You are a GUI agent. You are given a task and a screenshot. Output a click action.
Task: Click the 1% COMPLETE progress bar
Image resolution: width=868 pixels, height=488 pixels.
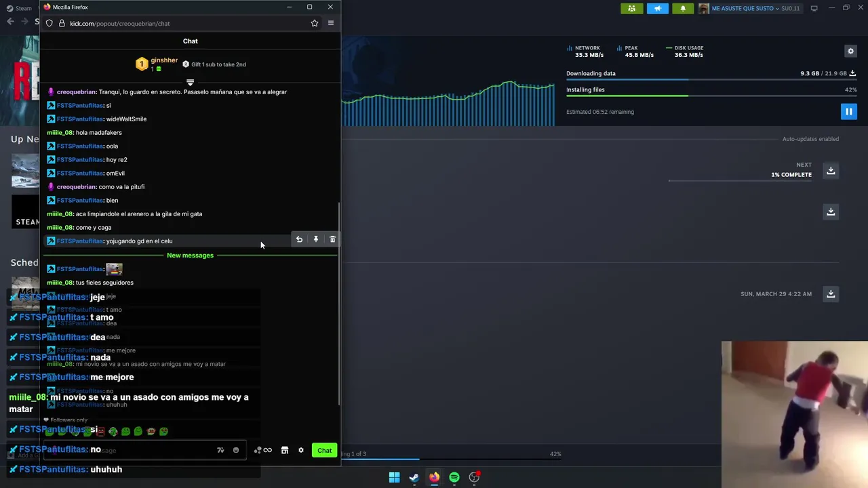[x=740, y=181]
